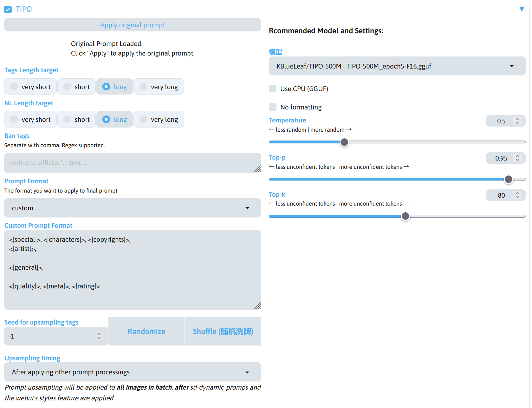This screenshot has width=532, height=408.
Task: Click the seed value stepper arrows
Action: tap(99, 336)
